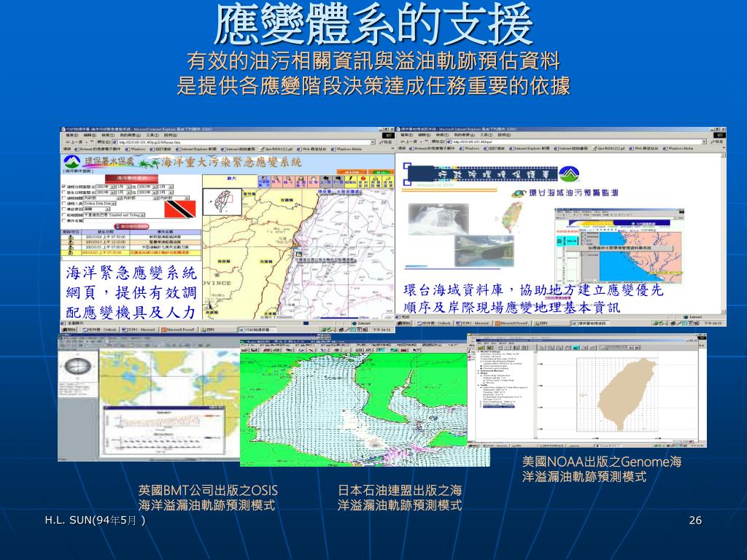Expand address bar dropdown in right IE window
Image resolution: width=747 pixels, height=560 pixels.
(704, 142)
